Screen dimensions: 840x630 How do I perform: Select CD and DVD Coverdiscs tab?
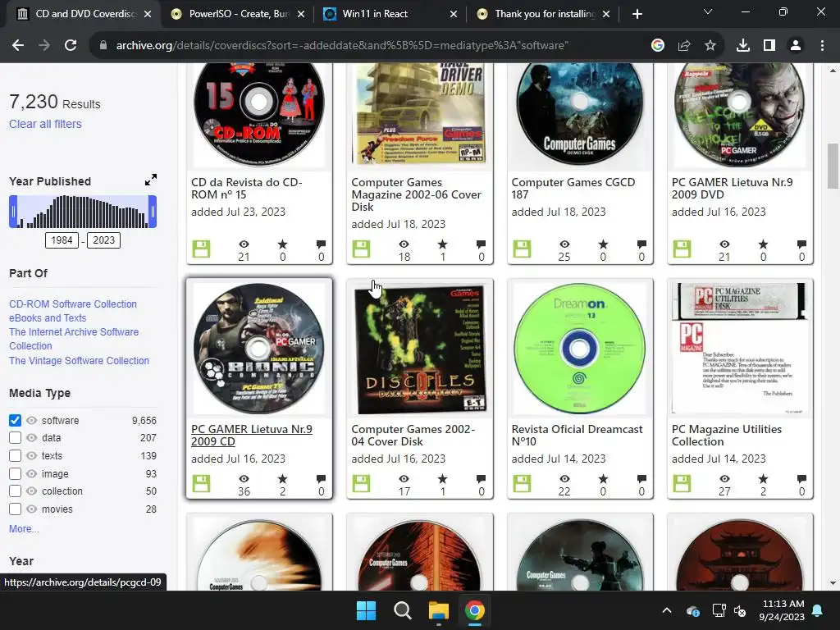point(85,14)
